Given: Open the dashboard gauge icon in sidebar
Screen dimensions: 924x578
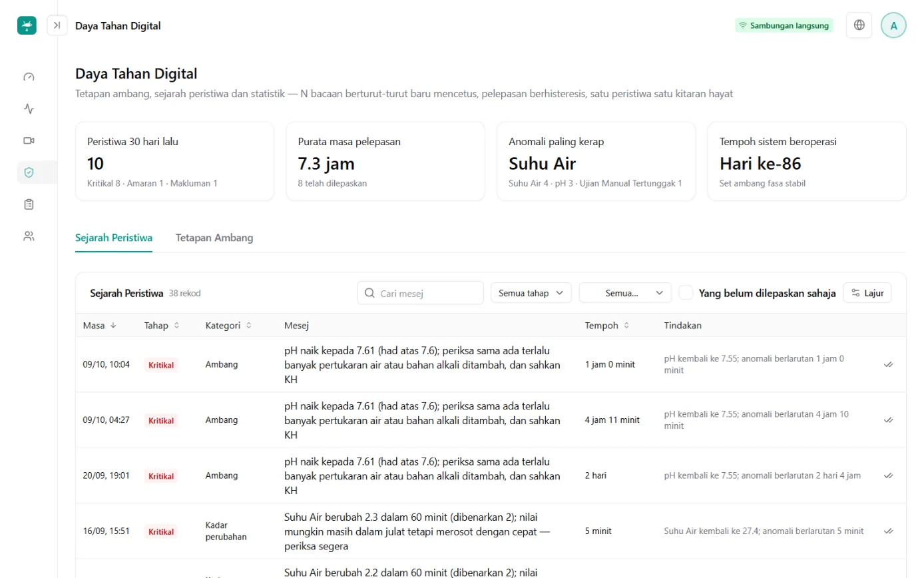Looking at the screenshot, I should pos(29,77).
